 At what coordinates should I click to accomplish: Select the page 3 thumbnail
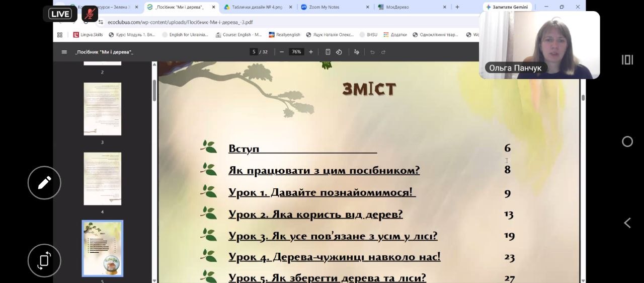(102, 109)
